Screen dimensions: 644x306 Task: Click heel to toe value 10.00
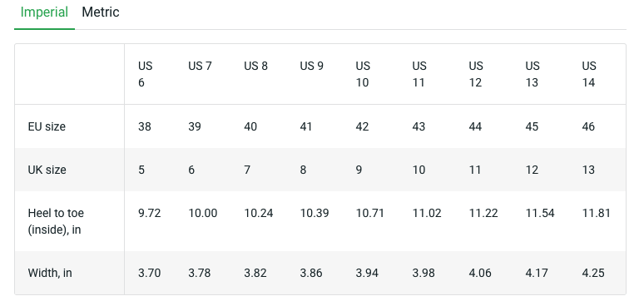coord(202,214)
